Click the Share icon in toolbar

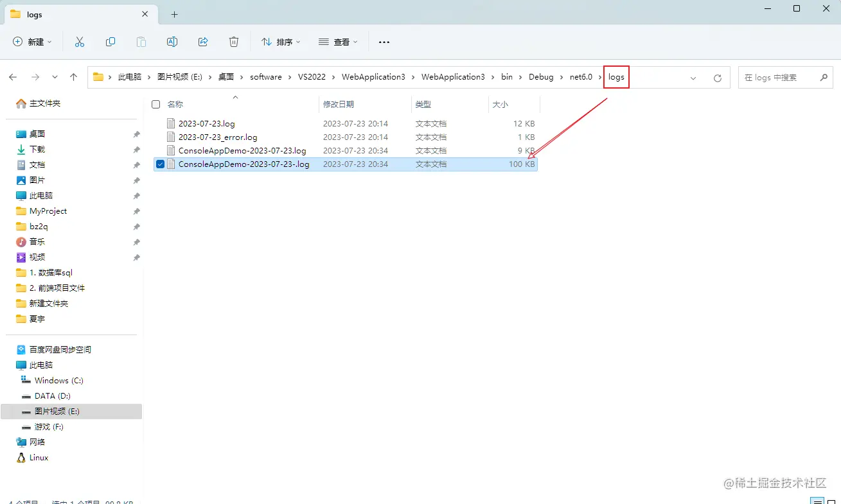click(x=203, y=42)
